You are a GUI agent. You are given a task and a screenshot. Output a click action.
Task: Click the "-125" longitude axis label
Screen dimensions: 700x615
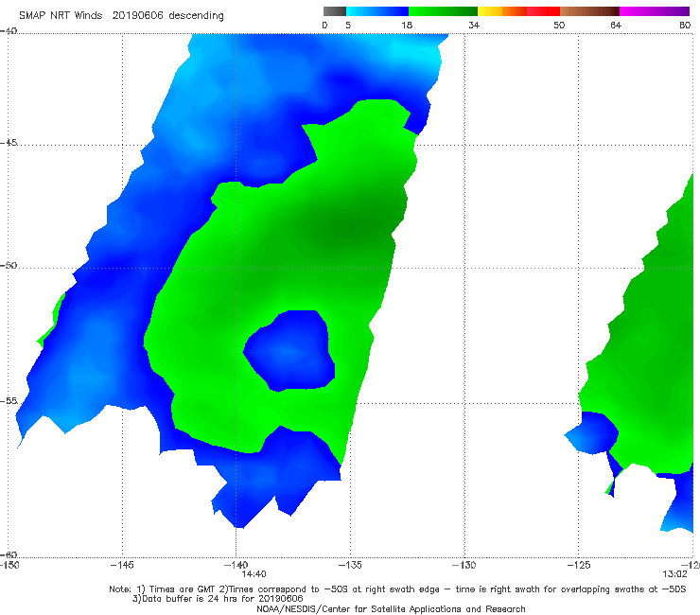[x=579, y=565]
